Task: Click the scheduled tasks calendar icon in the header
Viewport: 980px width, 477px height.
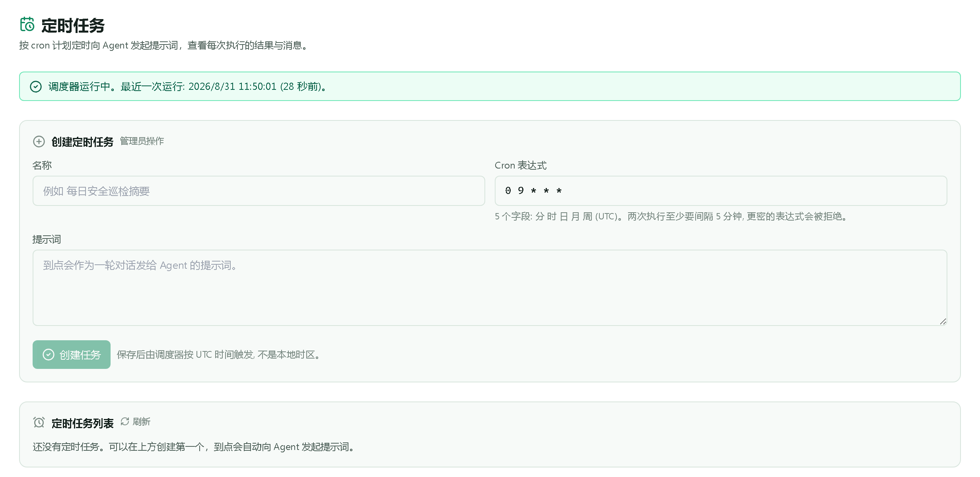Action: 27,24
